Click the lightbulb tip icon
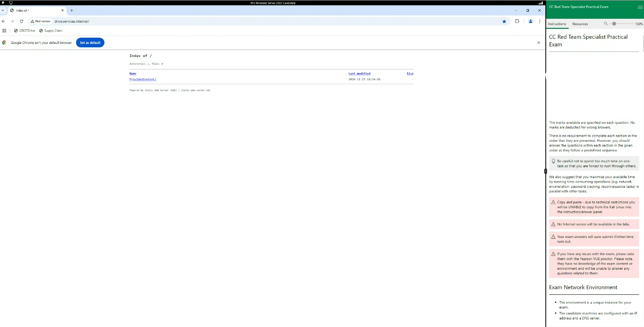The width and height of the screenshot is (644, 327). (553, 161)
